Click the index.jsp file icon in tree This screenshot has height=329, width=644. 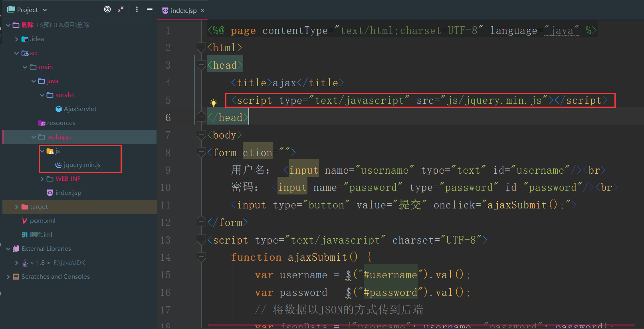pos(50,193)
